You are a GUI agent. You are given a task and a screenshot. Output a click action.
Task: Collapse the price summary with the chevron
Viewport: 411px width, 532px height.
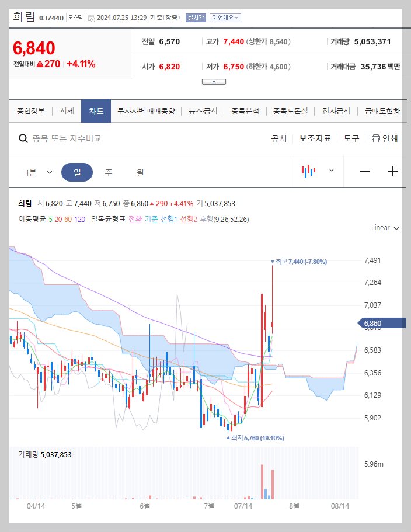213,81
